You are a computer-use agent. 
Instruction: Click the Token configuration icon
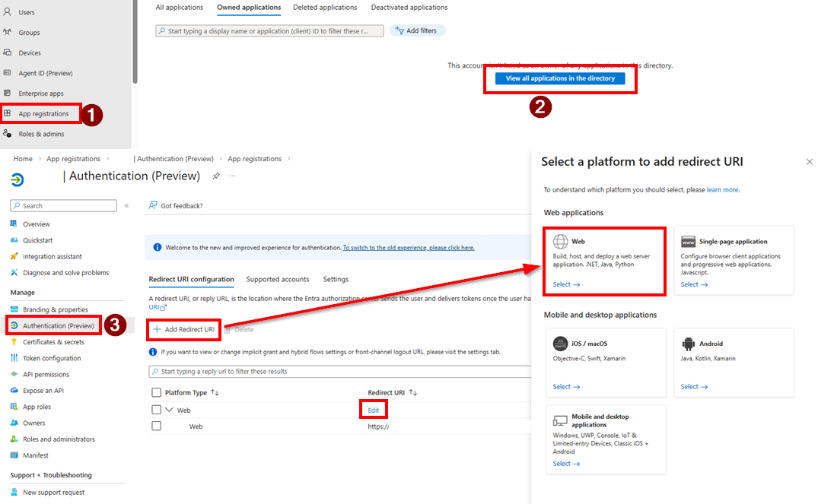click(14, 357)
